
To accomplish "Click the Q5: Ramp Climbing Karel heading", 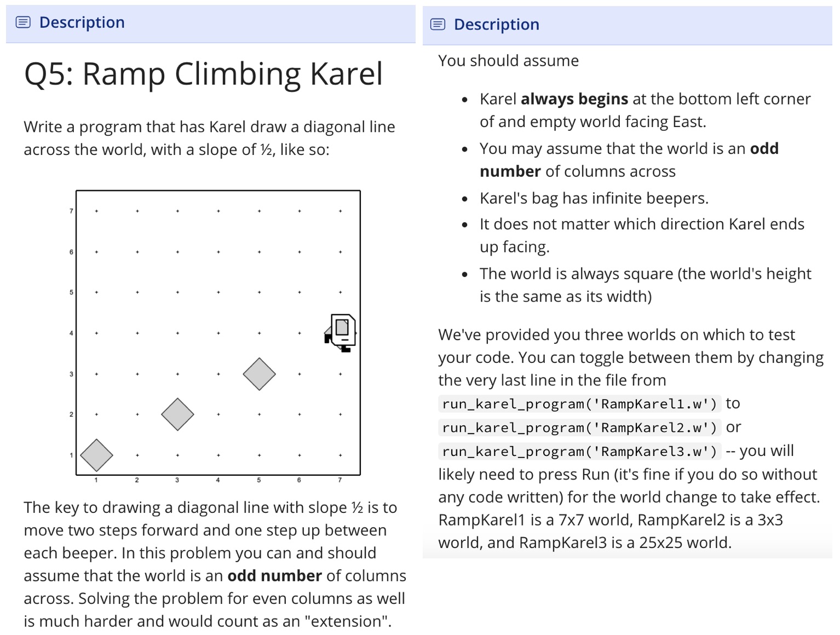I will pyautogui.click(x=203, y=74).
